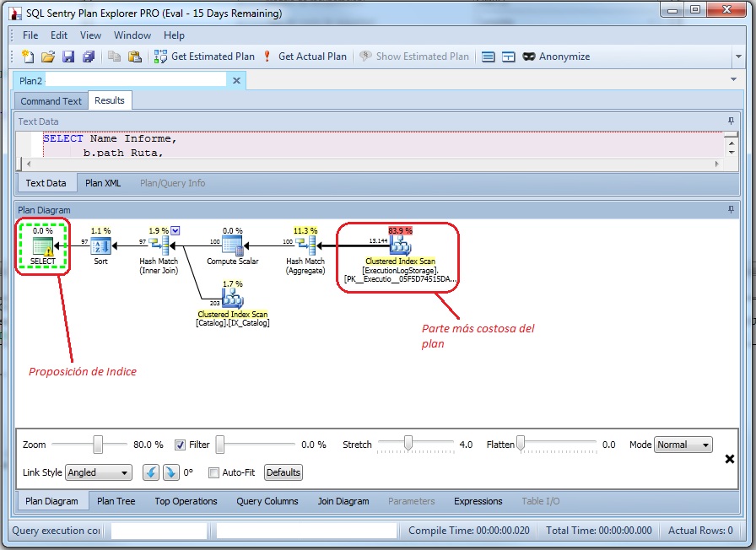
Task: Select the SELECT node icon in plan
Action: point(42,246)
